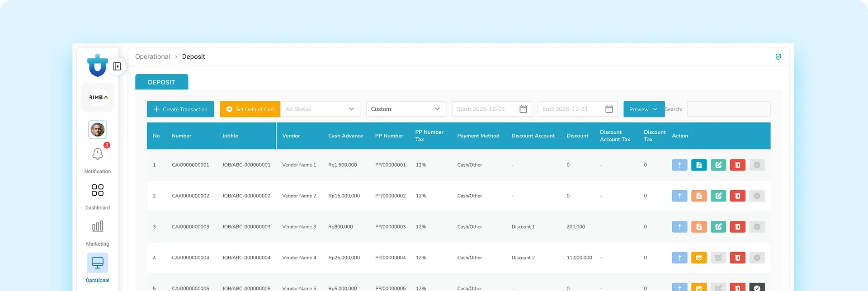
Task: Click the Create Transaction button
Action: pyautogui.click(x=180, y=109)
